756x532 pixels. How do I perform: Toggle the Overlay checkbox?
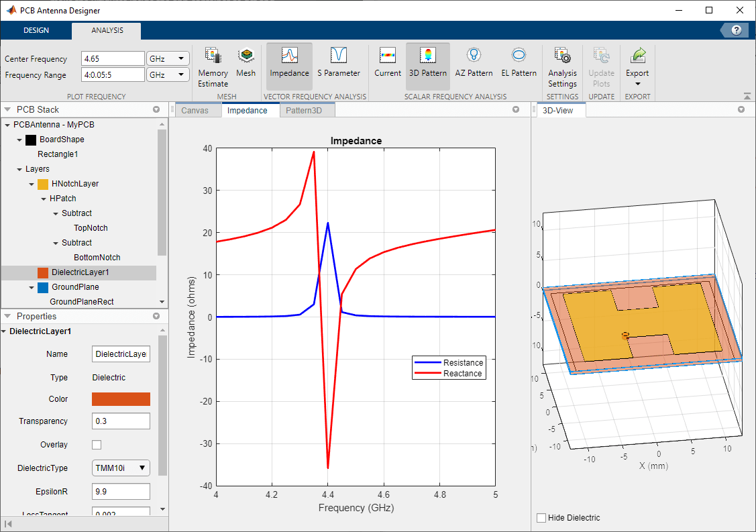97,445
